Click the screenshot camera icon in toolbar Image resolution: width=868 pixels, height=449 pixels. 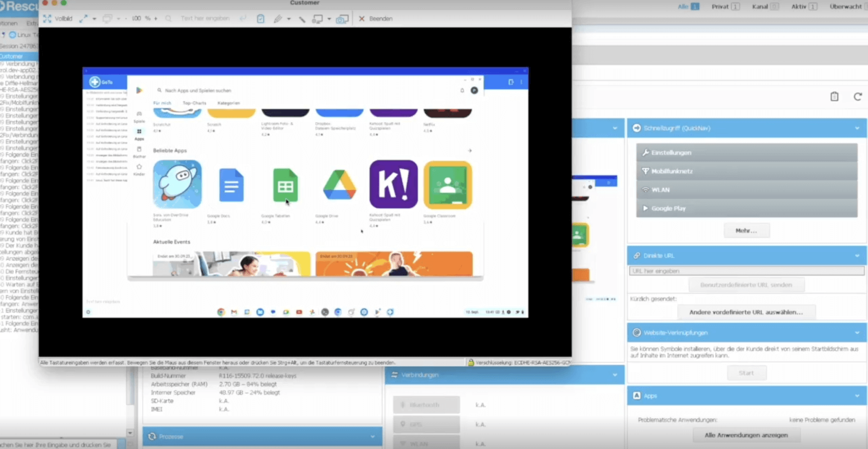[343, 19]
